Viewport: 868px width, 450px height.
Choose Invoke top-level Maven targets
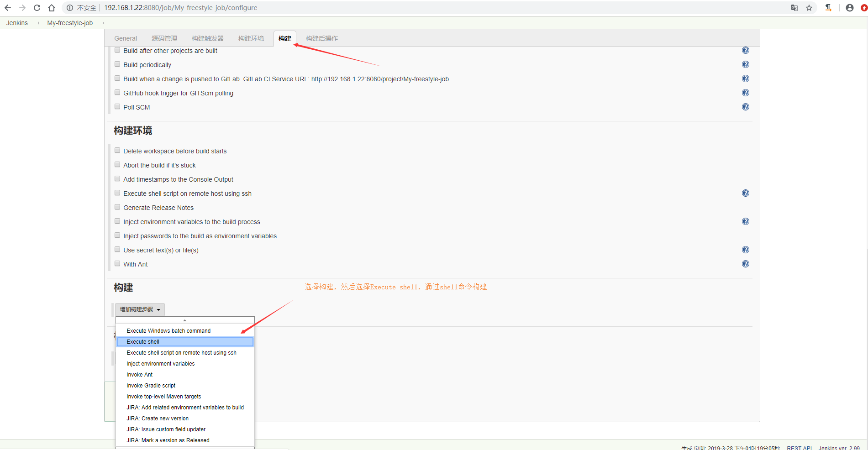[x=185, y=397]
